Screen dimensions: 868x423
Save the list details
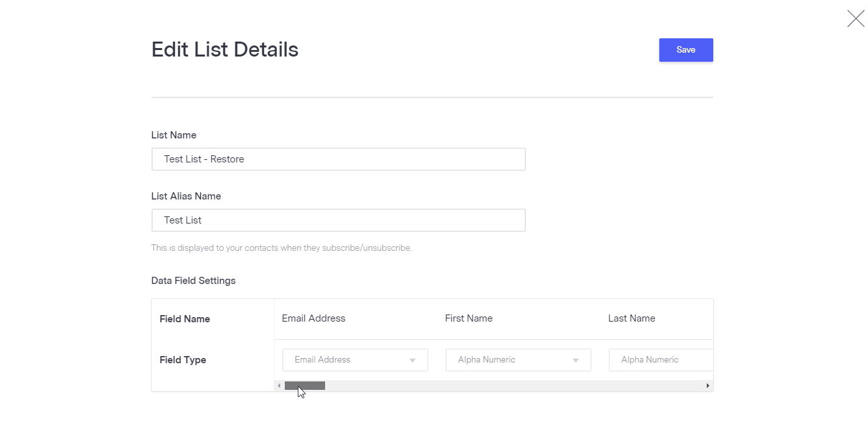pos(686,50)
